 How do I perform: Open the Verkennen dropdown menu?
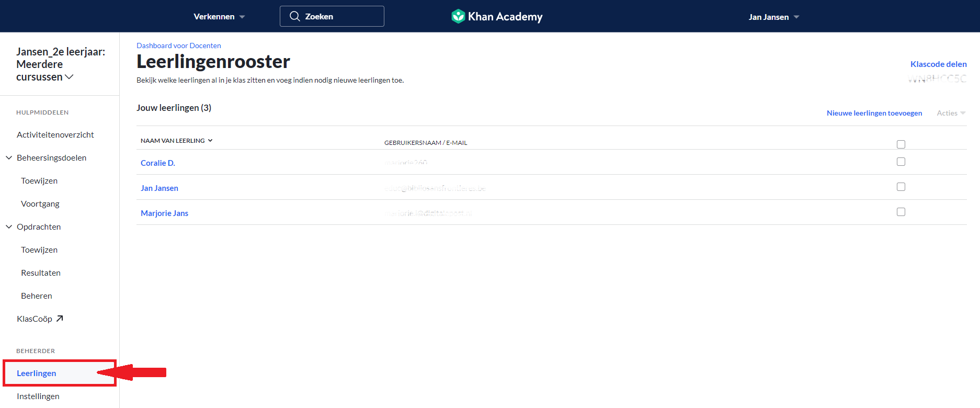tap(219, 17)
